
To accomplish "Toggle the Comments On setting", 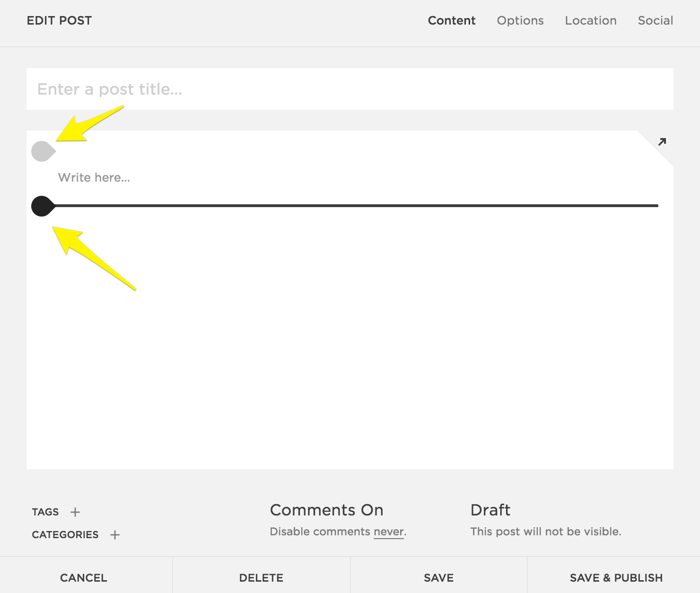I will [x=326, y=510].
